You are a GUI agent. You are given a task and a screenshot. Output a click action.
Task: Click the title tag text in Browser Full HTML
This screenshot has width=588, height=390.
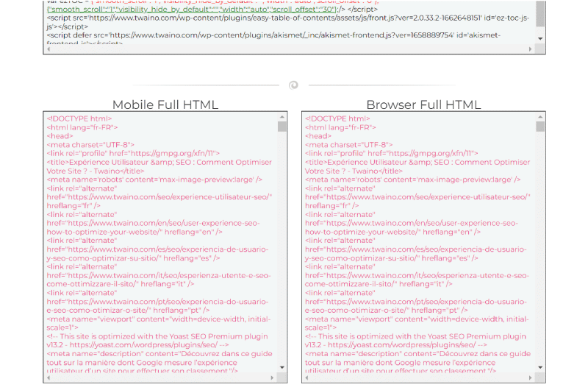(417, 166)
